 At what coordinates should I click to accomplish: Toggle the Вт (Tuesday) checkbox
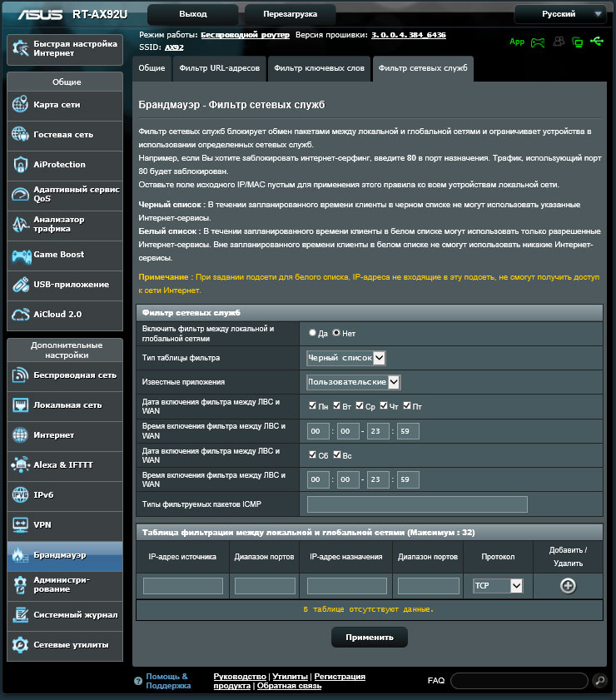(x=336, y=405)
